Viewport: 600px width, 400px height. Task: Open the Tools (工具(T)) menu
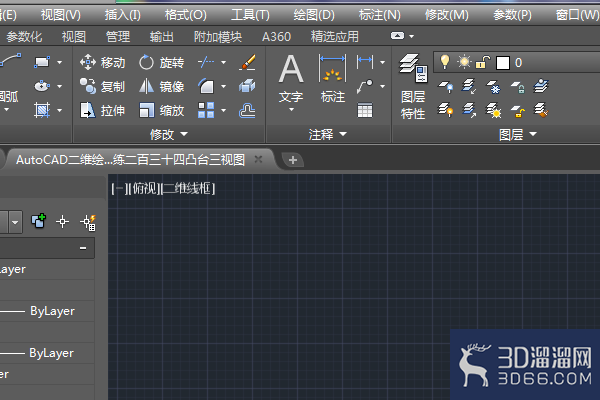(x=250, y=15)
